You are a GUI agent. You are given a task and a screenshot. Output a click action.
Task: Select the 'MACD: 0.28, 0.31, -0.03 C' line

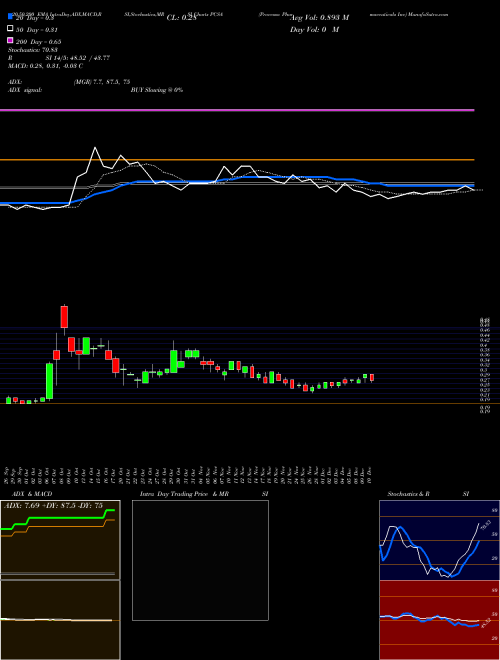45,67
